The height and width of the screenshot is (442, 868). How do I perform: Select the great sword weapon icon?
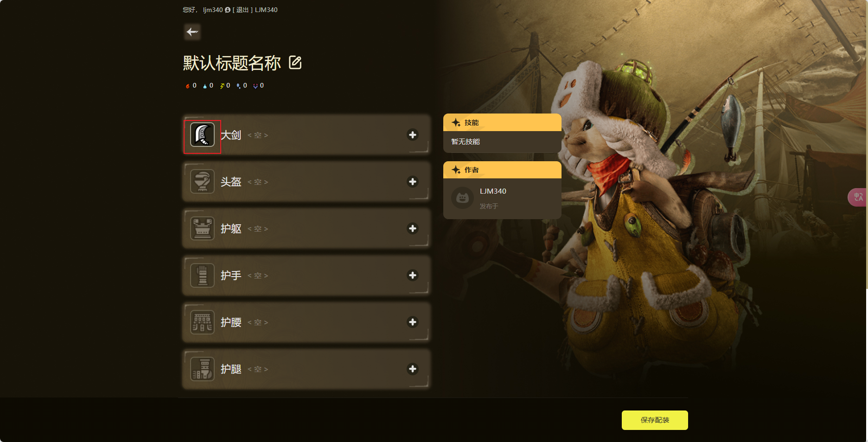203,135
